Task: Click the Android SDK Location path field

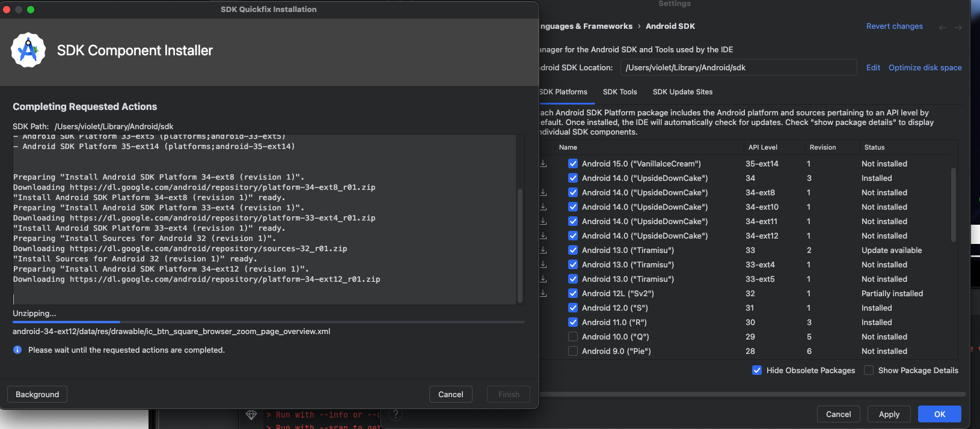Action: click(739, 67)
